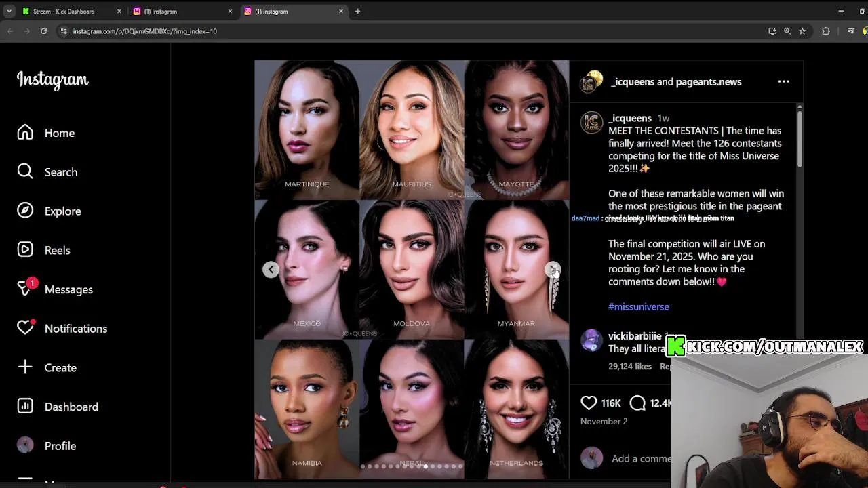
Task: Expand the tab search dropdown arrow
Action: point(9,11)
